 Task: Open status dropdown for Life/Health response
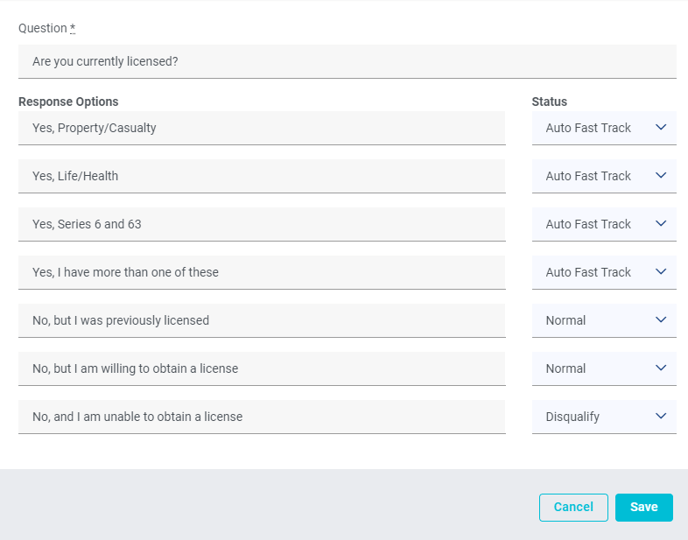tap(604, 176)
